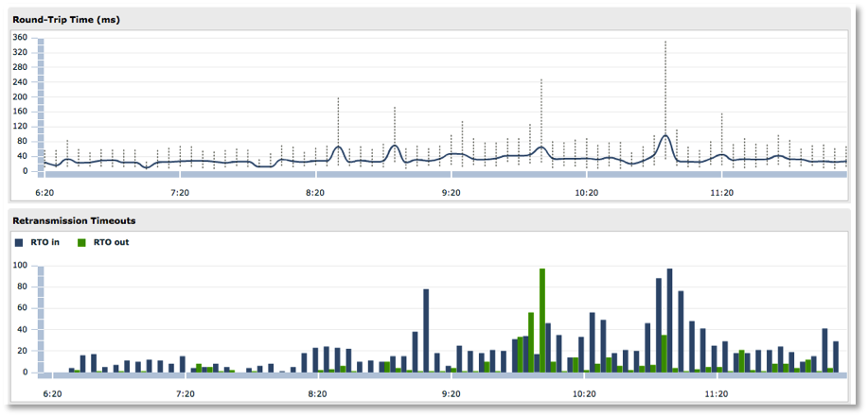Click the 60 y-axis value in Retransmission Timeouts
The height and width of the screenshot is (417, 868).
24,308
